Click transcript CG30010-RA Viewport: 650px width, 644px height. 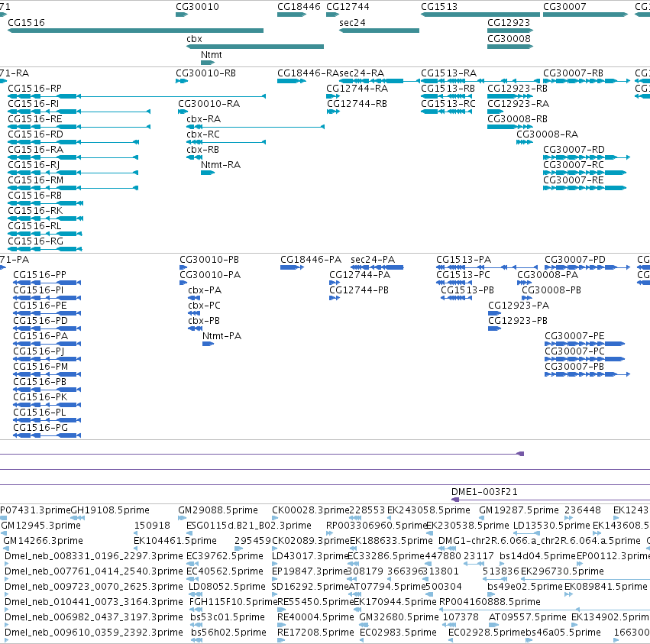tap(183, 112)
